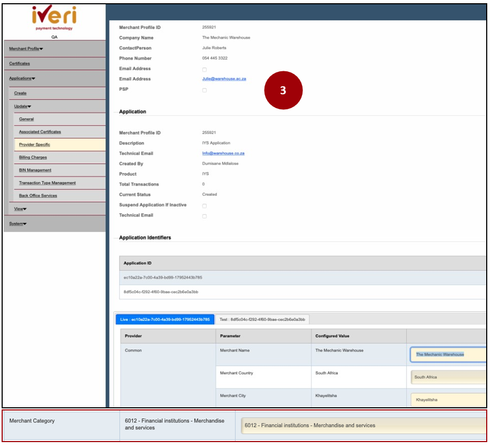Toggle the PSP checkbox
The height and width of the screenshot is (448, 491).
pos(204,90)
